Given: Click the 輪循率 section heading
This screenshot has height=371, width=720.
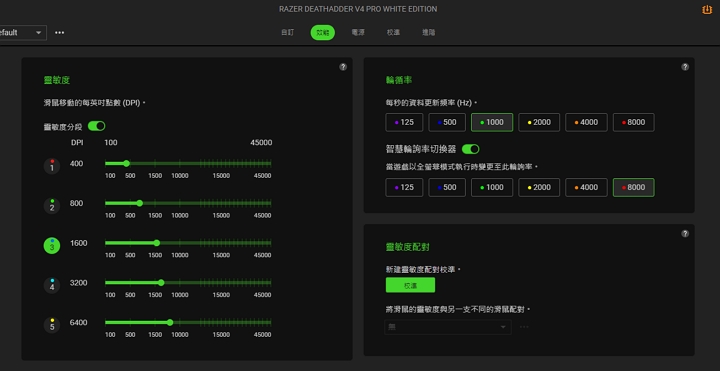Looking at the screenshot, I should [x=399, y=80].
